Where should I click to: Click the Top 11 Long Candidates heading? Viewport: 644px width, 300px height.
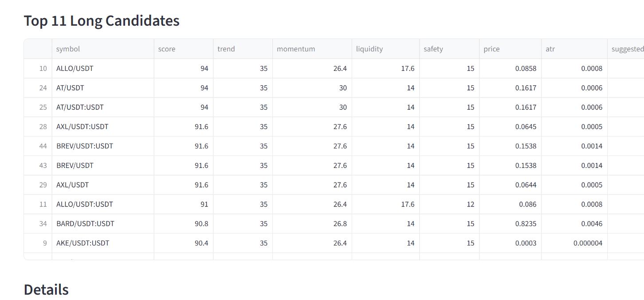[102, 21]
